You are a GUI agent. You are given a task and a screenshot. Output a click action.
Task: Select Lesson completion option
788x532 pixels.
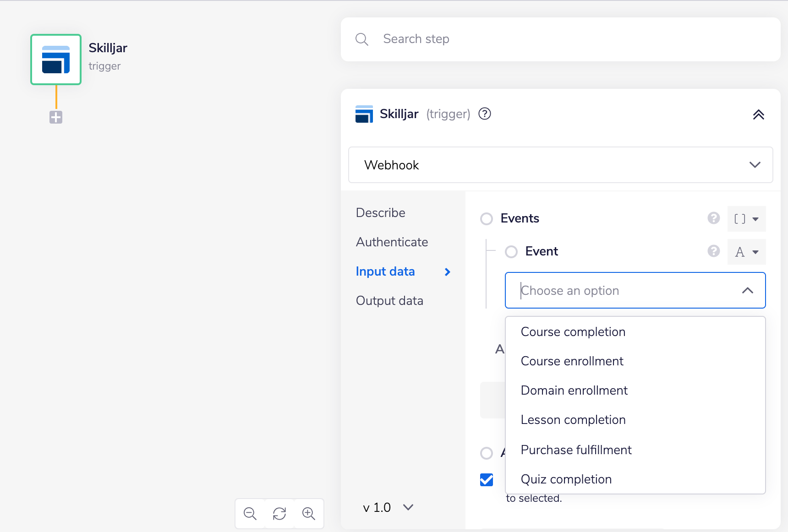pos(635,420)
